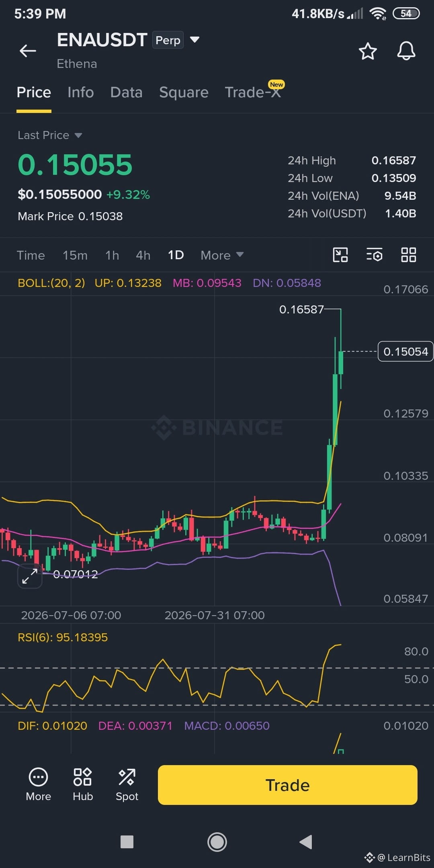Select the 4h chart interval
This screenshot has height=868, width=434.
click(x=143, y=255)
